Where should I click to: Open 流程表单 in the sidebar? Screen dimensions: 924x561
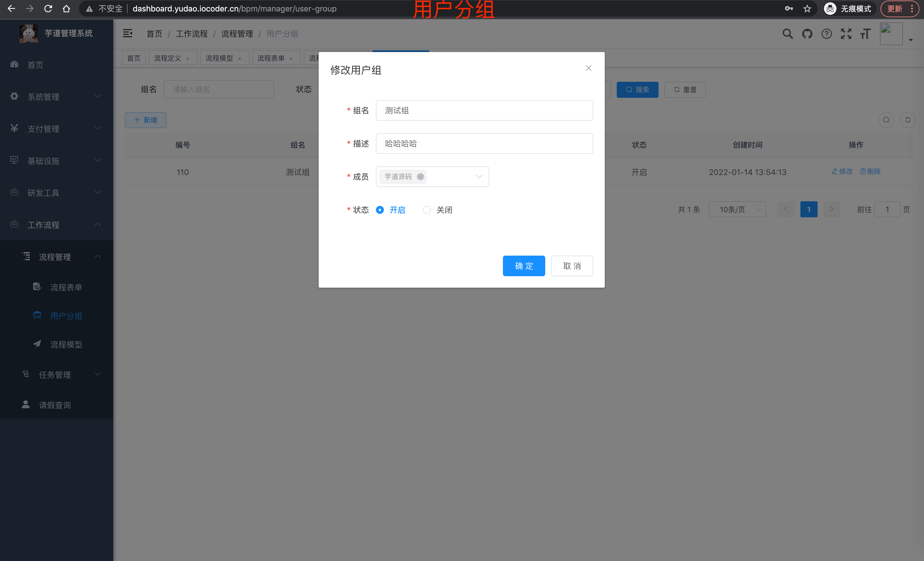tap(57, 287)
